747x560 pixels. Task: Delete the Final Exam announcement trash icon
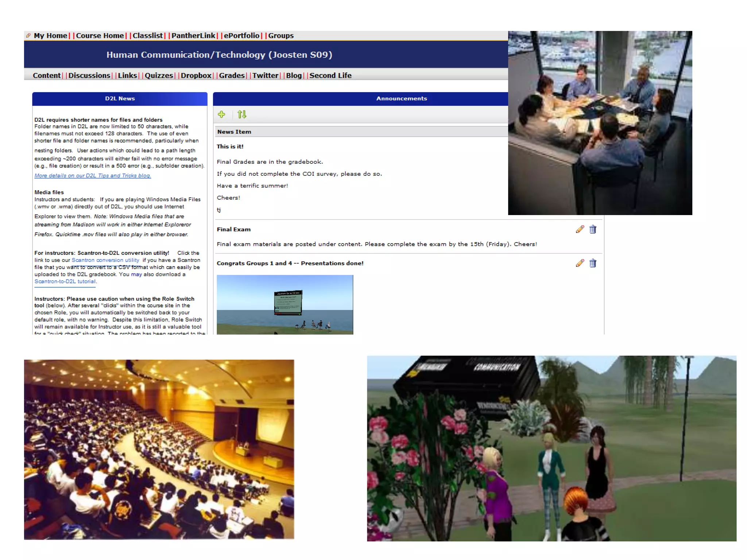click(x=593, y=229)
